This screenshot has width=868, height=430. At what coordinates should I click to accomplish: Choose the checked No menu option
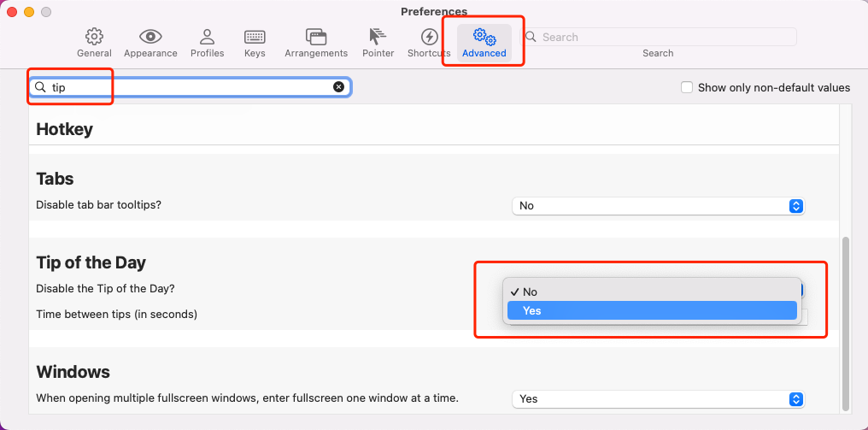pyautogui.click(x=652, y=292)
